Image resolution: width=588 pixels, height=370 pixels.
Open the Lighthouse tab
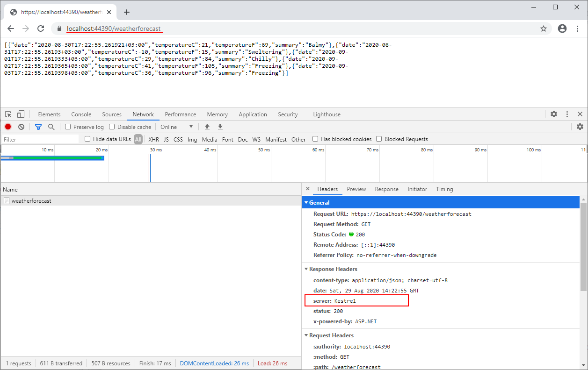point(327,114)
